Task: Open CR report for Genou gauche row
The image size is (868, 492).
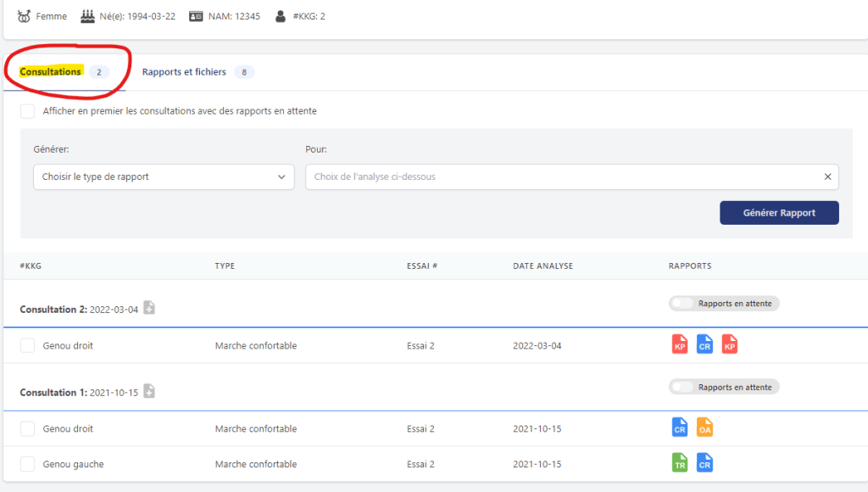Action: tap(704, 463)
